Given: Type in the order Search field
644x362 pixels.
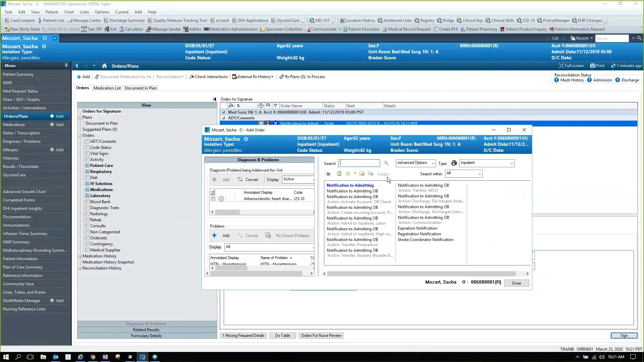Looking at the screenshot, I should pos(359,163).
